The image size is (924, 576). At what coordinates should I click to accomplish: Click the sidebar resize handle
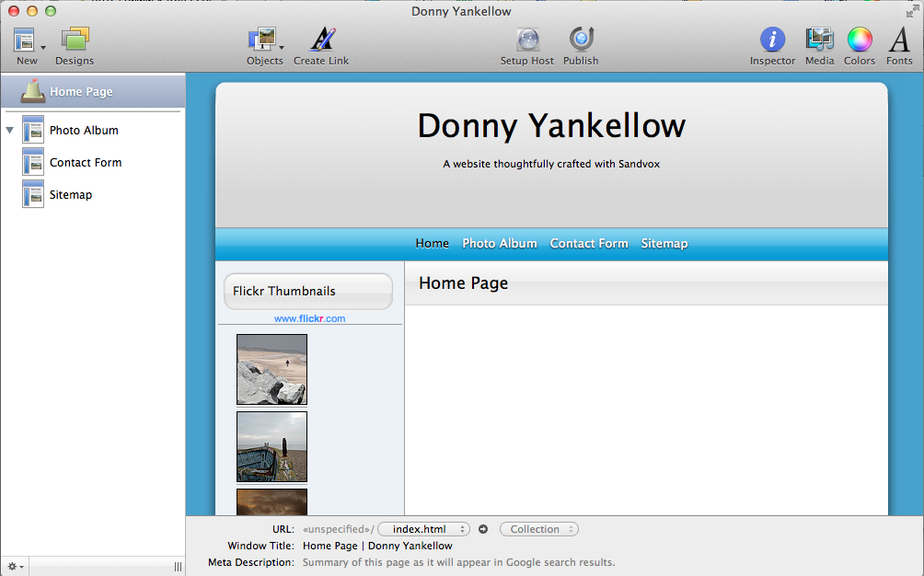pyautogui.click(x=178, y=567)
